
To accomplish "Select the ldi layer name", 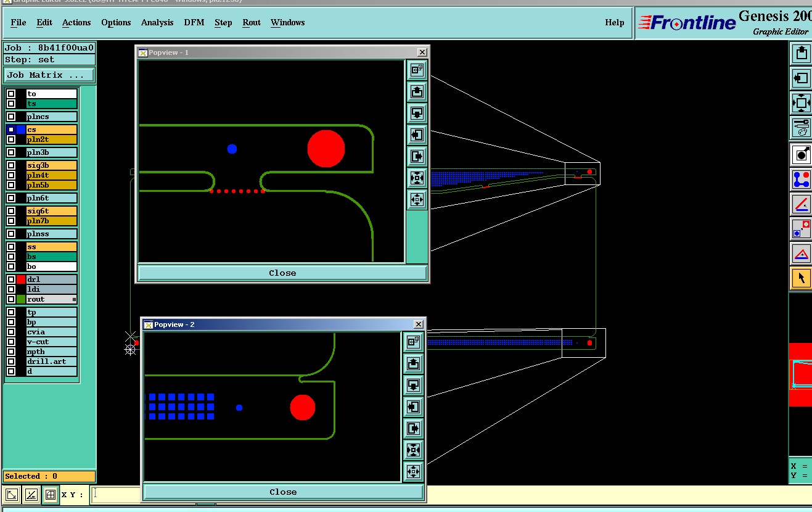I will pyautogui.click(x=52, y=289).
